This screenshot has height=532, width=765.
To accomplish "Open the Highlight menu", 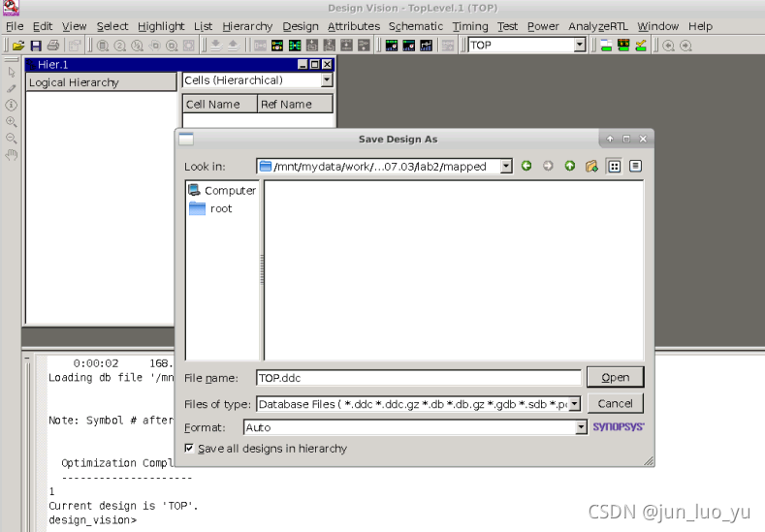I will point(161,26).
